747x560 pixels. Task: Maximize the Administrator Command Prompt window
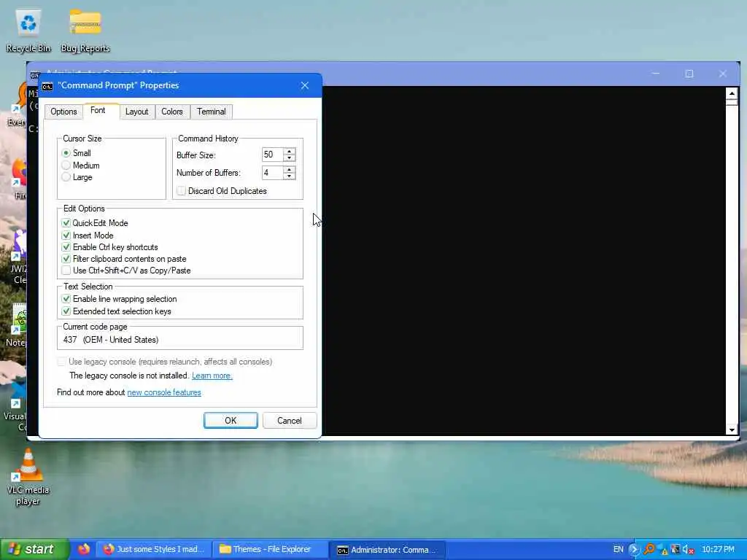point(689,74)
